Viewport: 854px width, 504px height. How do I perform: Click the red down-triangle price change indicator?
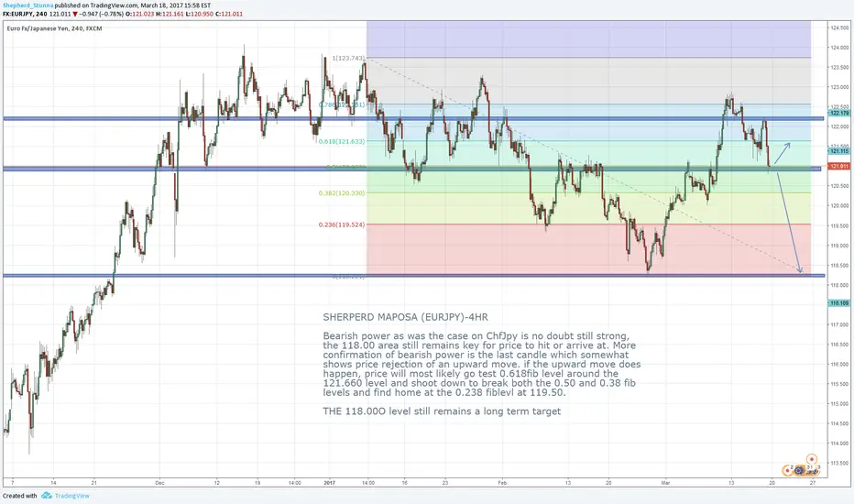74,14
